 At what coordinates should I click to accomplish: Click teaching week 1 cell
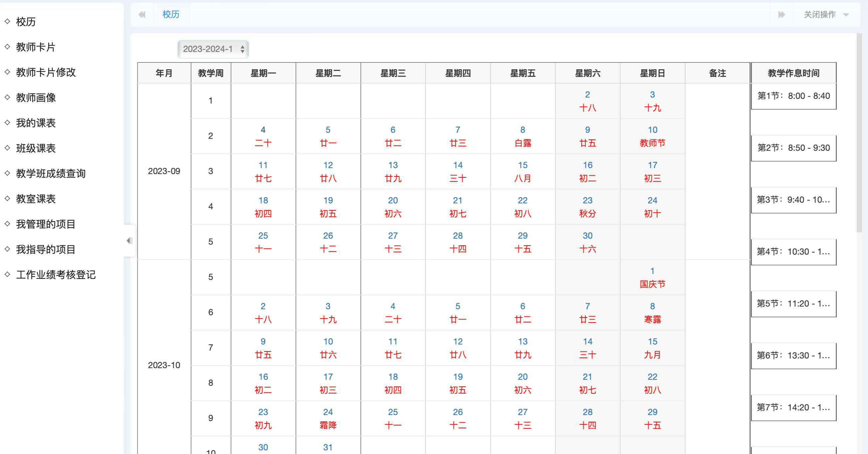pyautogui.click(x=211, y=101)
